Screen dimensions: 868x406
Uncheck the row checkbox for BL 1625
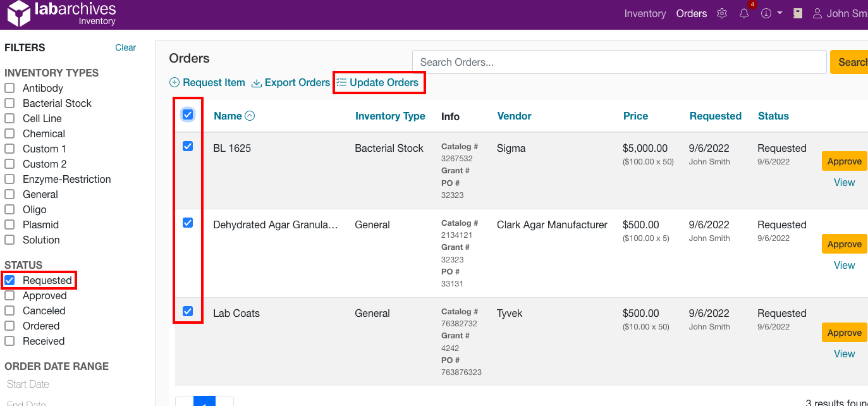tap(187, 146)
